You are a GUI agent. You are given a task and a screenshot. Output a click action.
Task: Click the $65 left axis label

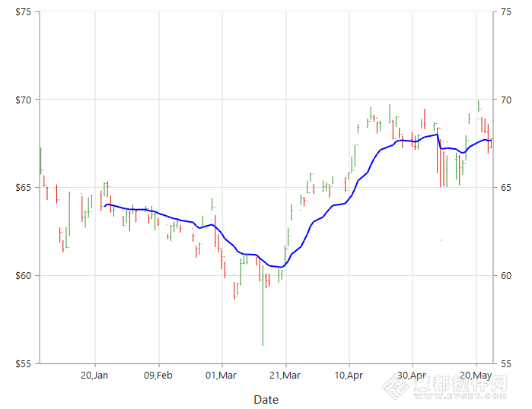(x=23, y=187)
